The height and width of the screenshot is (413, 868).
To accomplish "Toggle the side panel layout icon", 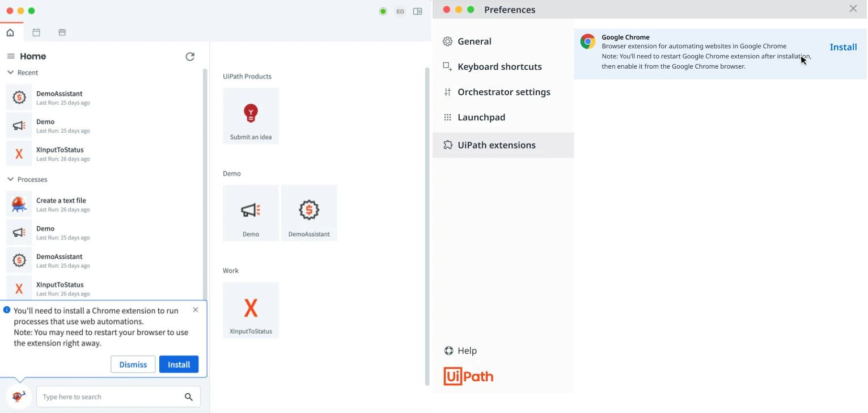I will coord(418,11).
